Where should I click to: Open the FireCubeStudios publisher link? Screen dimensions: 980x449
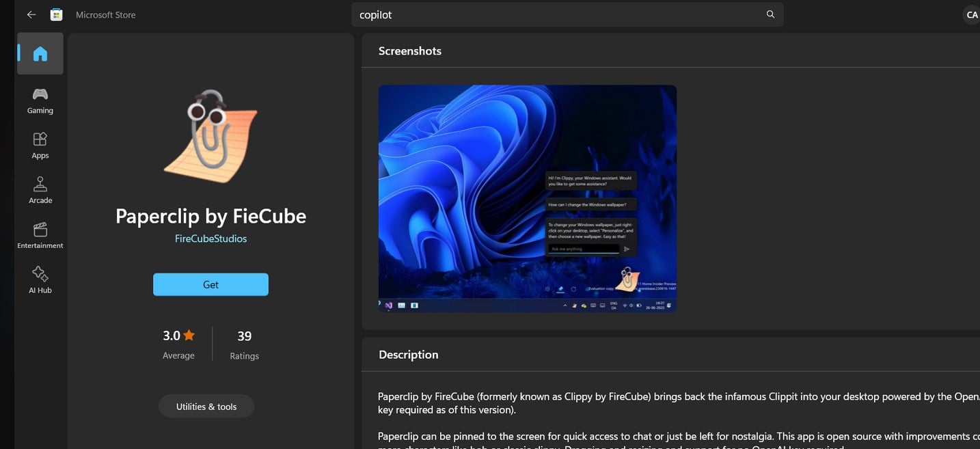coord(210,239)
